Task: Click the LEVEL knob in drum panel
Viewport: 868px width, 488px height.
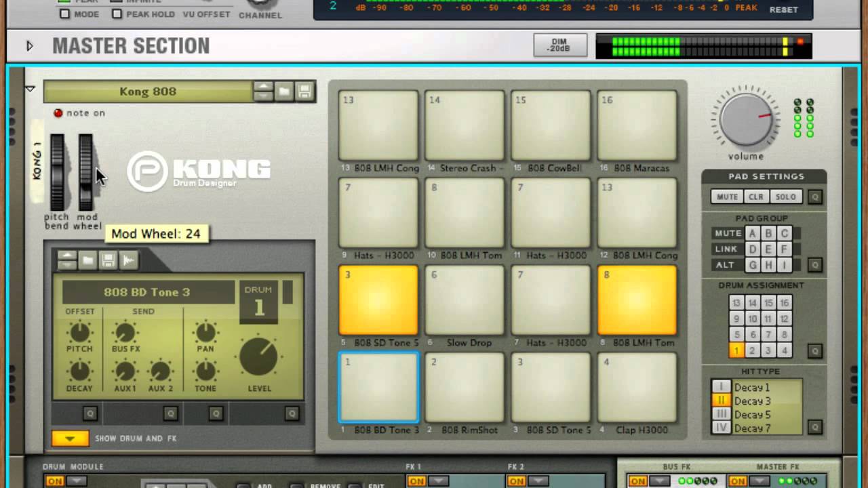Action: click(x=258, y=356)
